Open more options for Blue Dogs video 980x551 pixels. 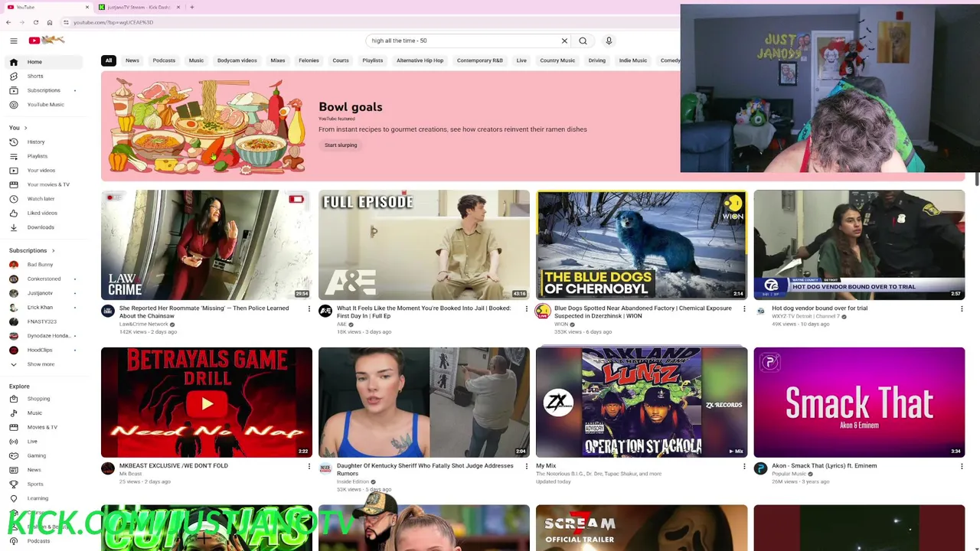(x=744, y=309)
